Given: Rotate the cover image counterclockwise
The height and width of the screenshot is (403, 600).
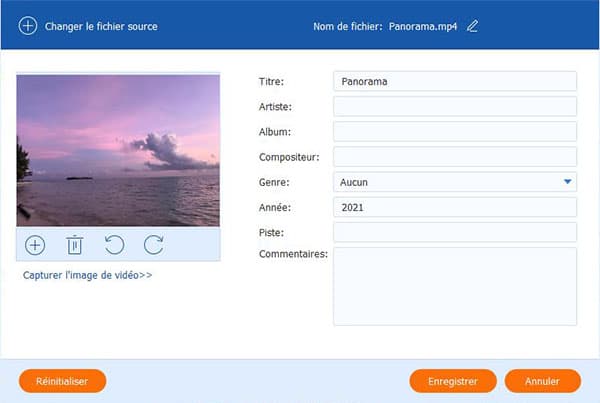Looking at the screenshot, I should tap(114, 245).
